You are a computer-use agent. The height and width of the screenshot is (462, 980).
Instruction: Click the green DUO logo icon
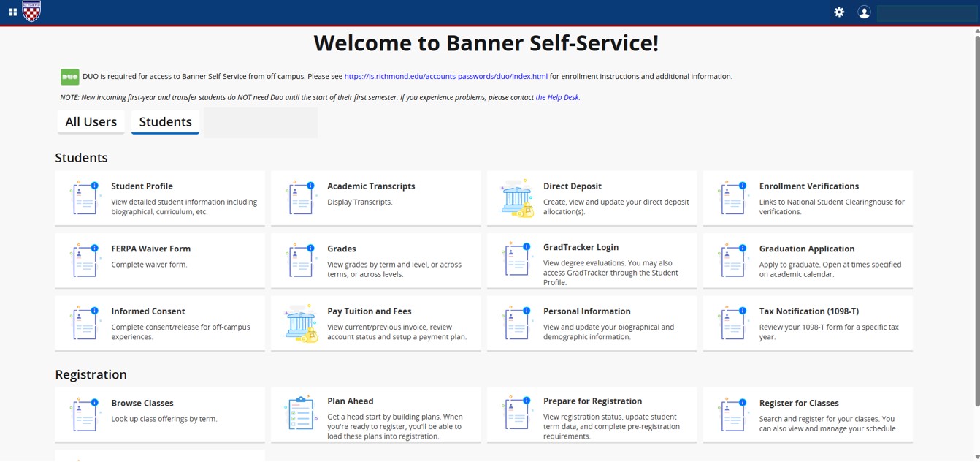[69, 77]
